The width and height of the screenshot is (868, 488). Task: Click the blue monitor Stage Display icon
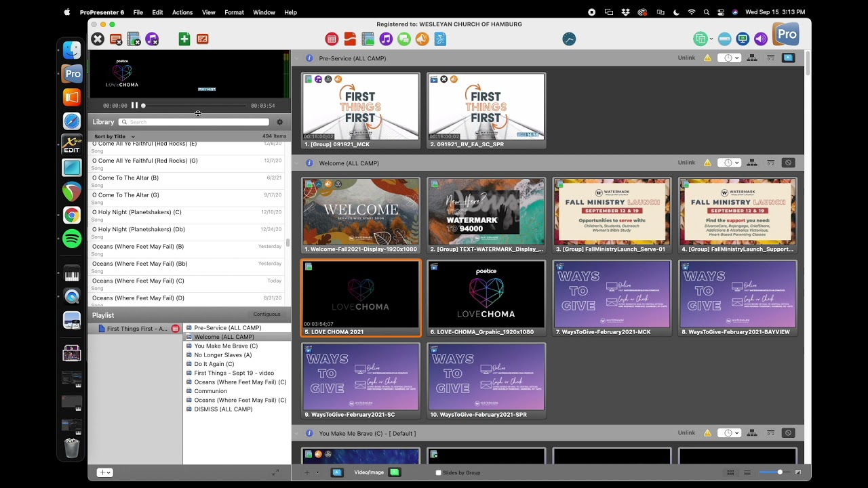tap(743, 39)
